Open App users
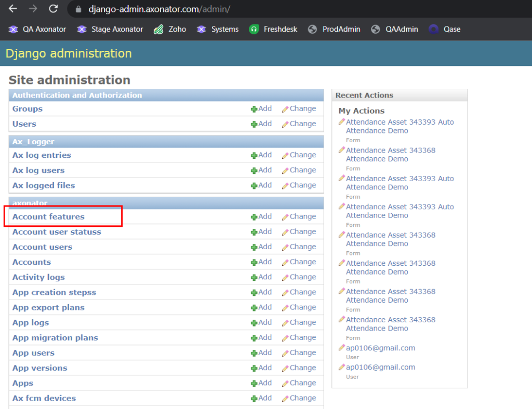The width and height of the screenshot is (532, 409). 33,353
